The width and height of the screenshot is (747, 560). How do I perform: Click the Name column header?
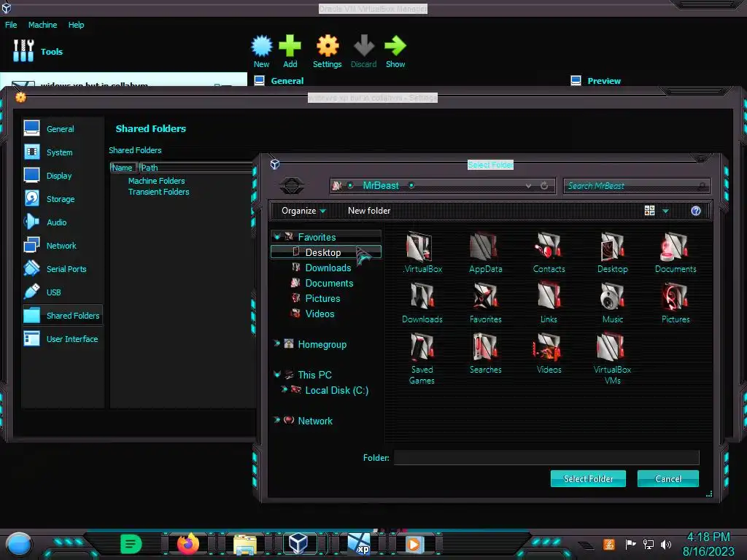[x=123, y=168]
